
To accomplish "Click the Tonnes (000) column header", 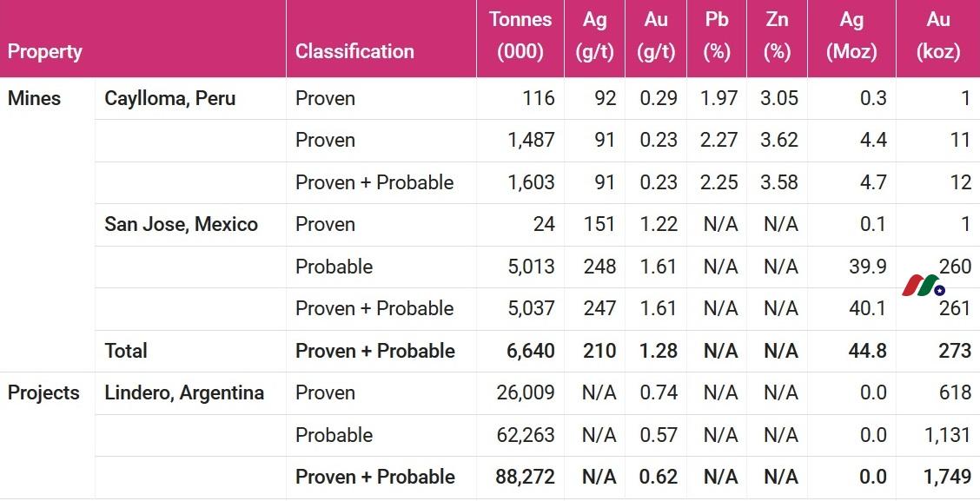I will tap(520, 35).
